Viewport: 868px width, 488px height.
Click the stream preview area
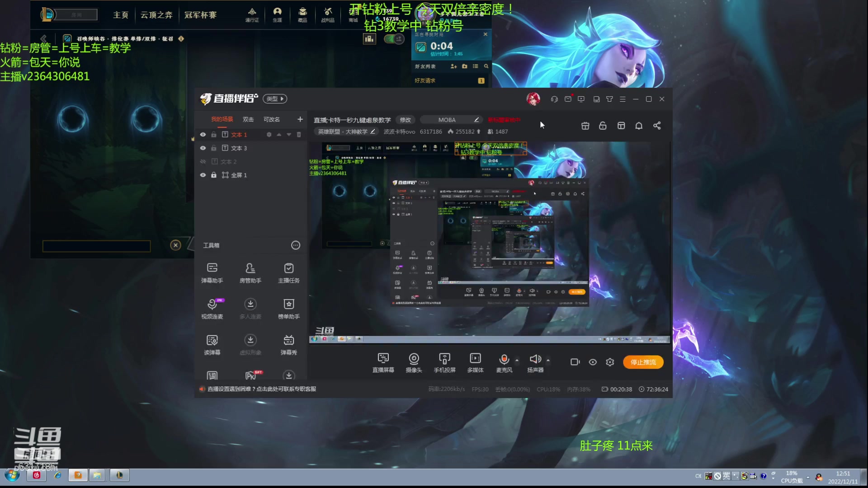coord(489,243)
